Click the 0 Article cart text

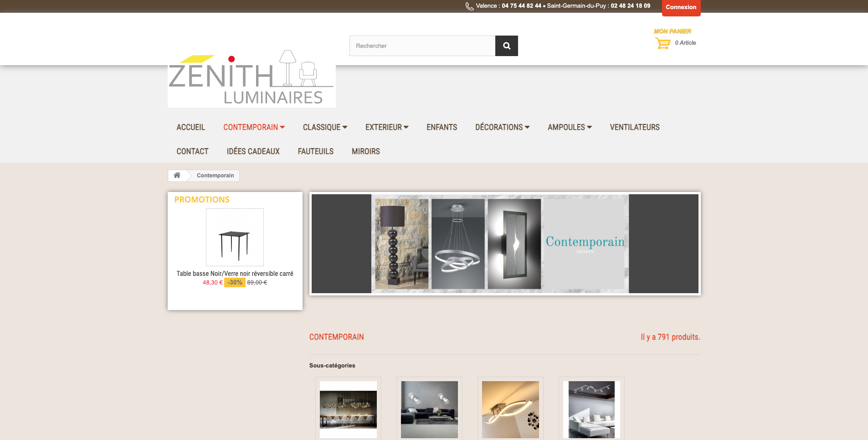click(685, 43)
